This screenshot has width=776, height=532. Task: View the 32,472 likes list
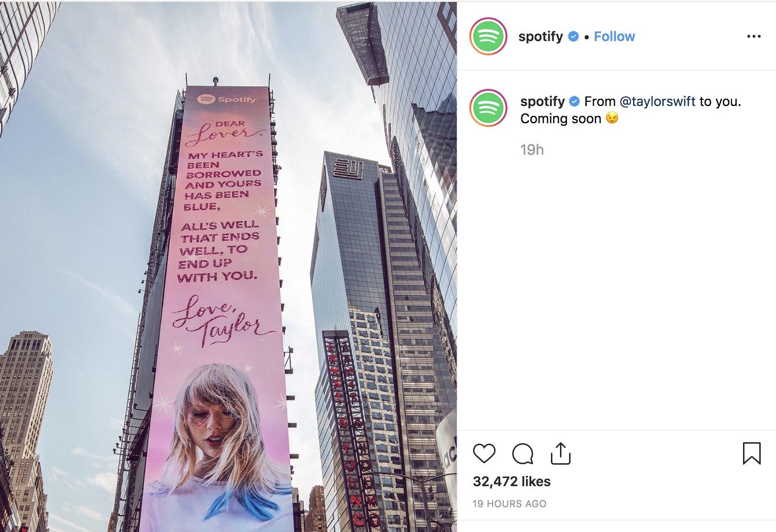click(x=512, y=481)
